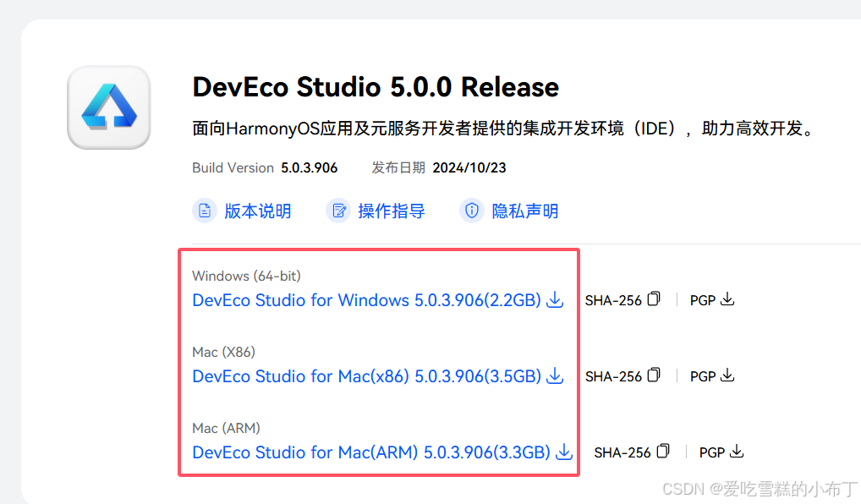Click PGP label in Mac(x86) row
Image resolution: width=861 pixels, height=504 pixels.
pos(703,376)
